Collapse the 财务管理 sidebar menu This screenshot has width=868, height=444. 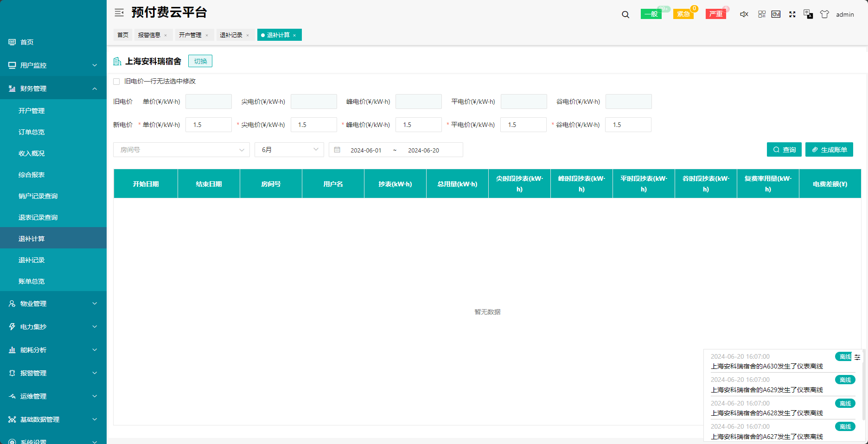tap(53, 89)
